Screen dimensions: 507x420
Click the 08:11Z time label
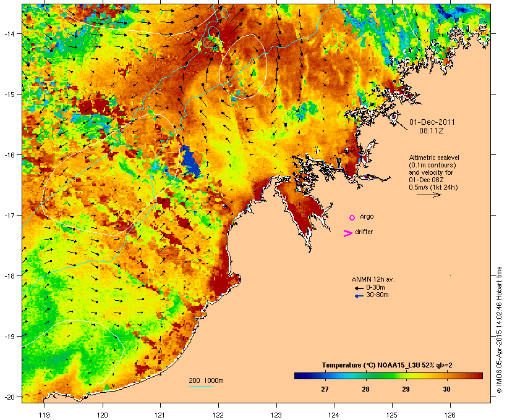(x=432, y=131)
